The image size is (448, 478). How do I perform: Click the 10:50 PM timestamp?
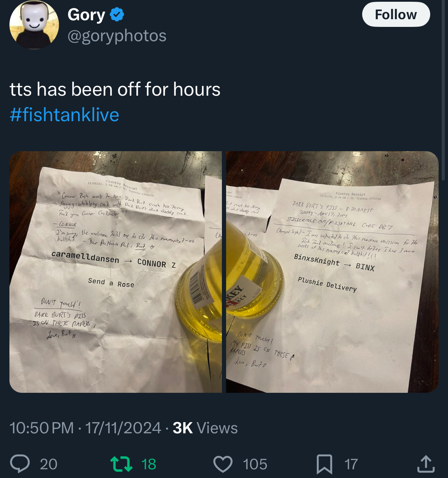(x=42, y=428)
